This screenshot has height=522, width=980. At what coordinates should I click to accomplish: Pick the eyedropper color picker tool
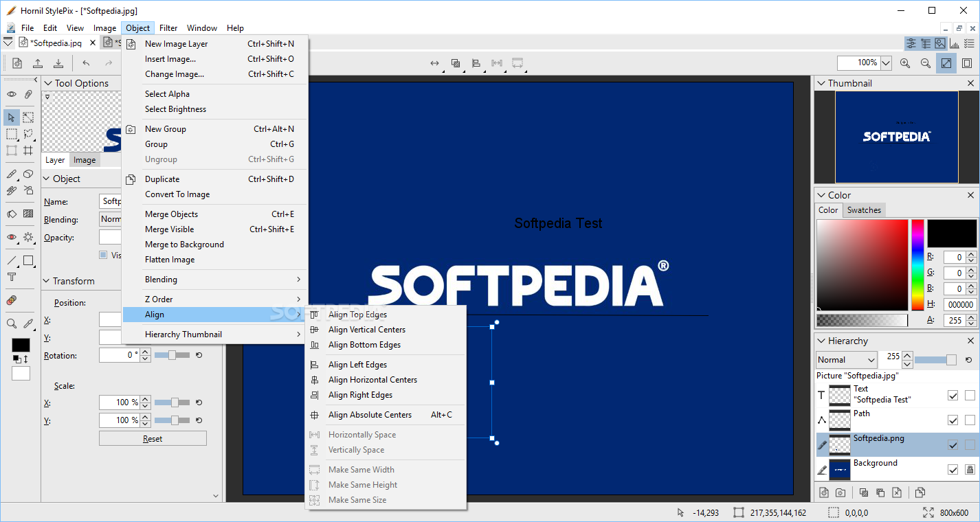pos(28,324)
